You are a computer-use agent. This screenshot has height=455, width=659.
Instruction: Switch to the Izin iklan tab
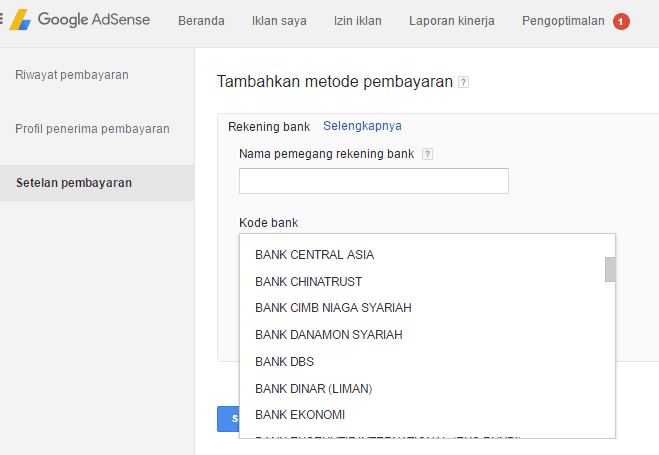(x=358, y=21)
